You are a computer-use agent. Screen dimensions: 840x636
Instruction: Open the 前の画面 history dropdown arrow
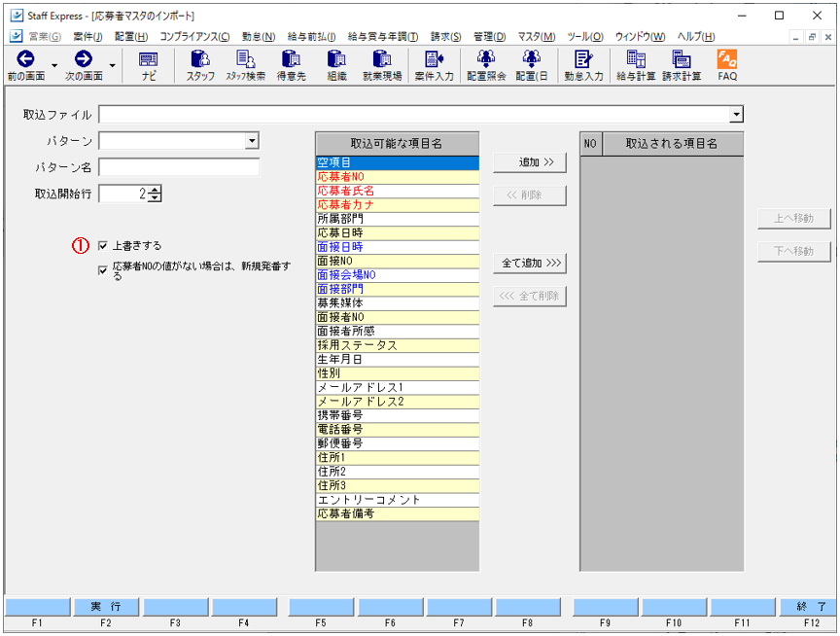(54, 65)
